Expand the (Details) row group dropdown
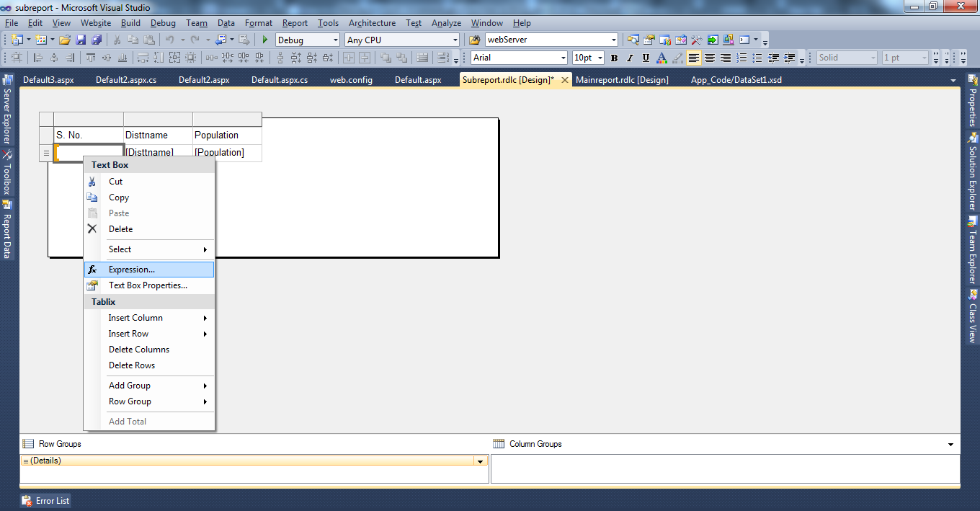The height and width of the screenshot is (511, 980). [x=480, y=461]
